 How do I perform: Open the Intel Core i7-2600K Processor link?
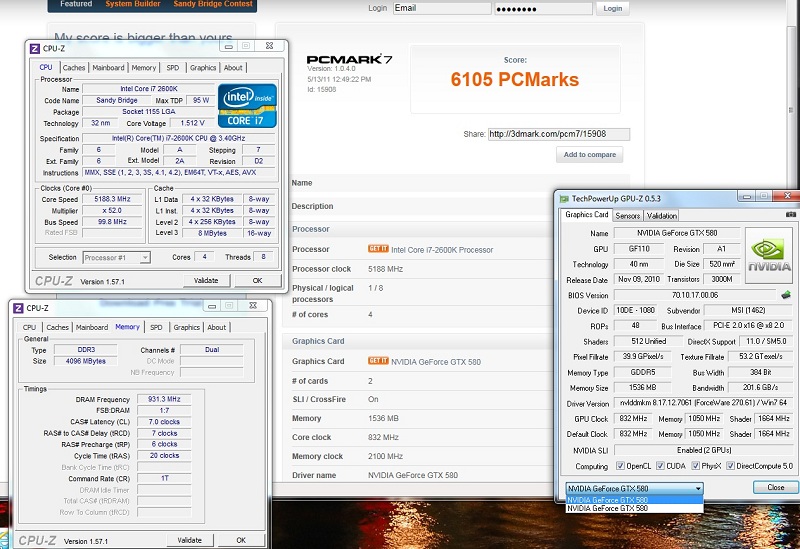click(x=442, y=250)
